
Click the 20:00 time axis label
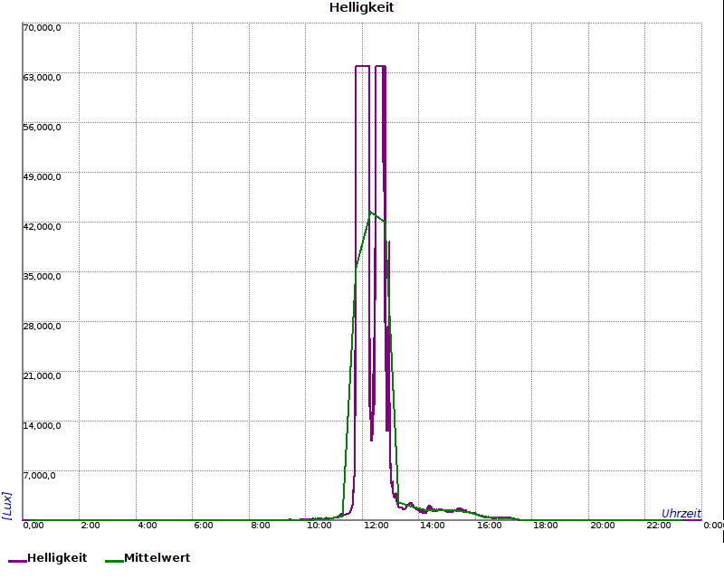pyautogui.click(x=603, y=526)
